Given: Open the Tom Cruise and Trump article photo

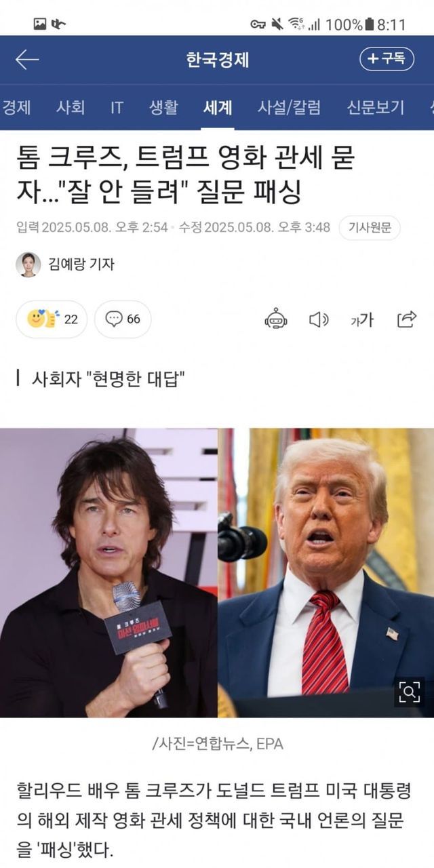Looking at the screenshot, I should [217, 572].
